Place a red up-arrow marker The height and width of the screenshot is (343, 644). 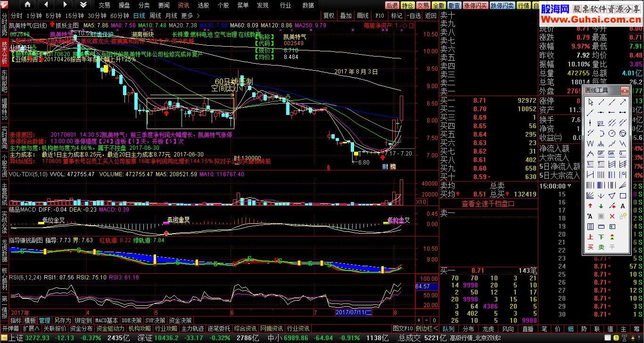pyautogui.click(x=591, y=205)
